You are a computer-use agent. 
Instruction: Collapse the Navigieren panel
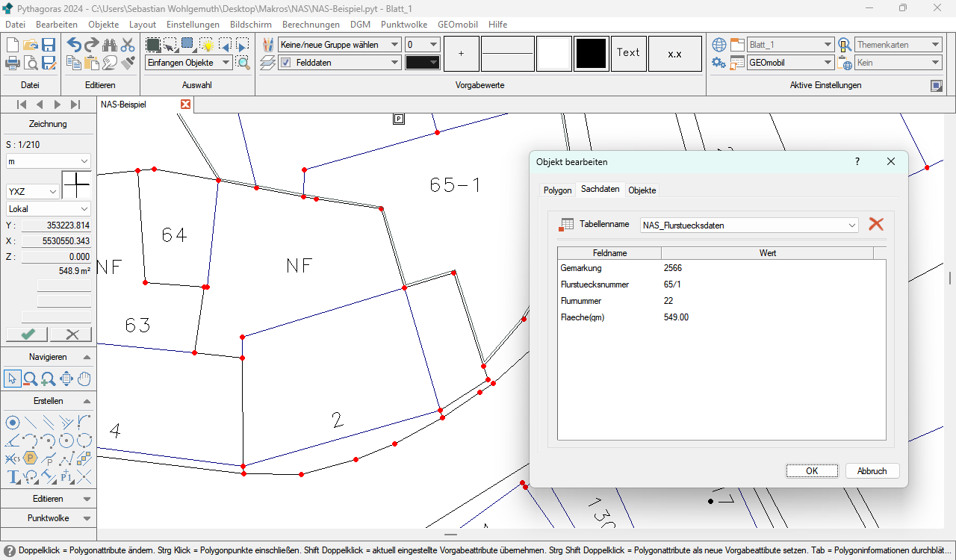[x=87, y=357]
